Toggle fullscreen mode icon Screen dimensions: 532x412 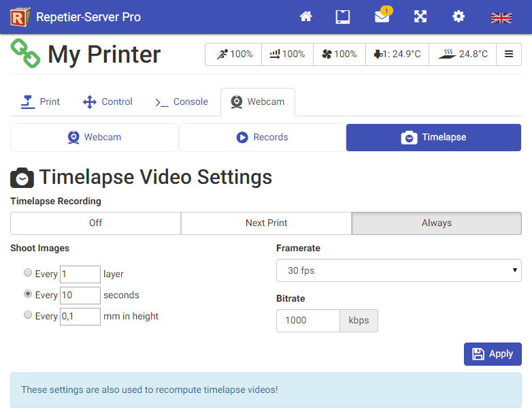[x=420, y=17]
